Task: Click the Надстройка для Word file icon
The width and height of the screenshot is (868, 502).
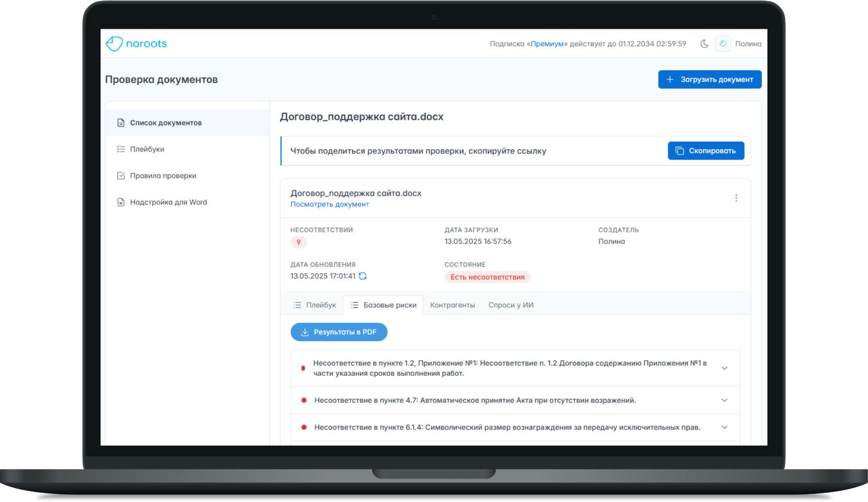Action: 121,202
